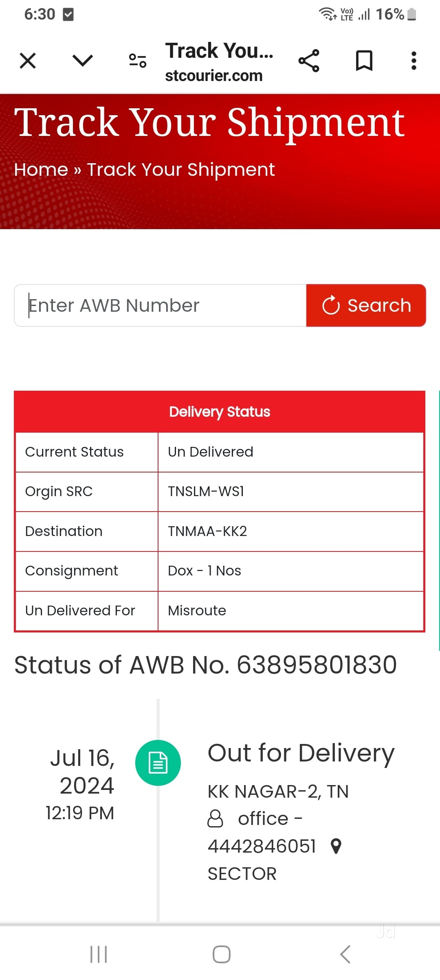The height and width of the screenshot is (980, 440).
Task: Select the Delivery Status table header
Action: pos(220,412)
